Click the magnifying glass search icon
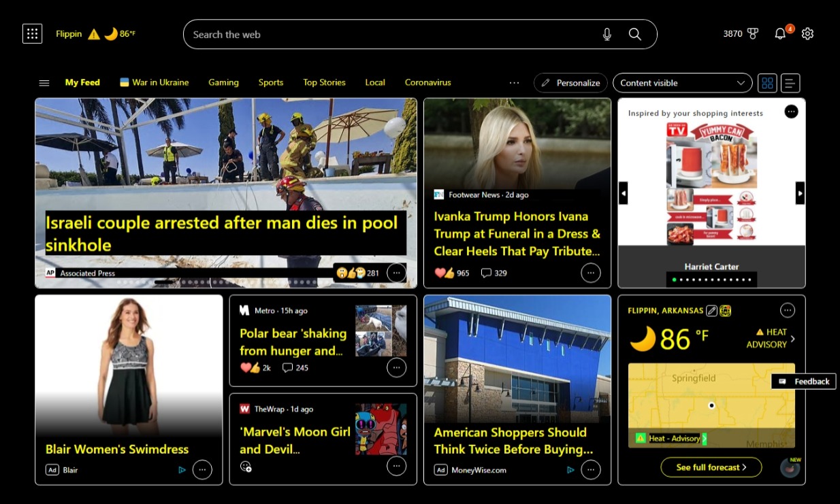Viewport: 840px width, 504px height. tap(634, 35)
